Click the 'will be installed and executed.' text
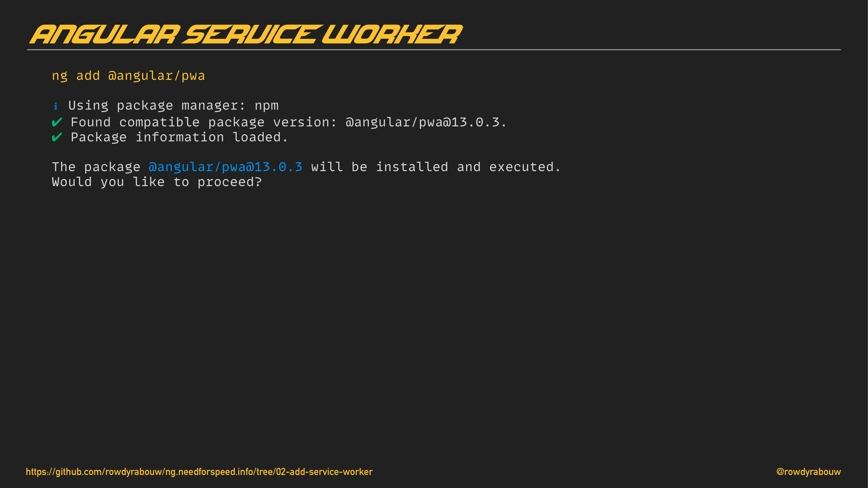 pyautogui.click(x=436, y=167)
